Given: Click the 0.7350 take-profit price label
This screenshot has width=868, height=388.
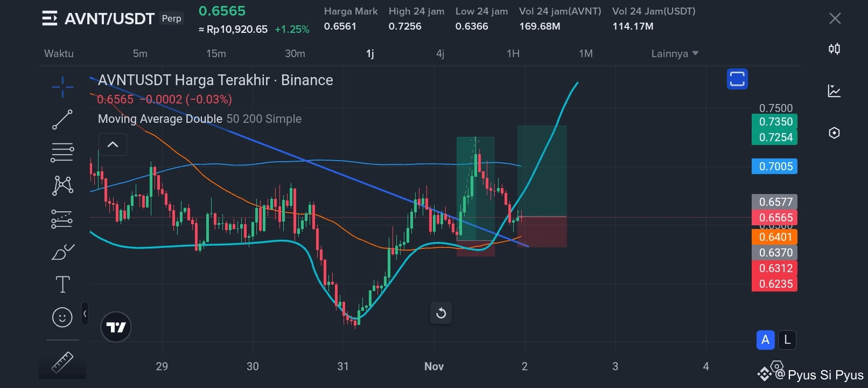Looking at the screenshot, I should (x=775, y=122).
